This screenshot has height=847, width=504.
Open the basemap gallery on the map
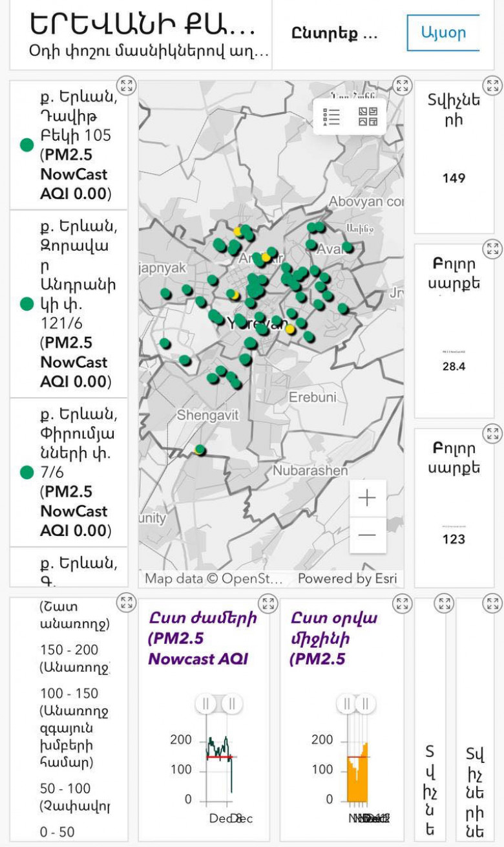[368, 117]
